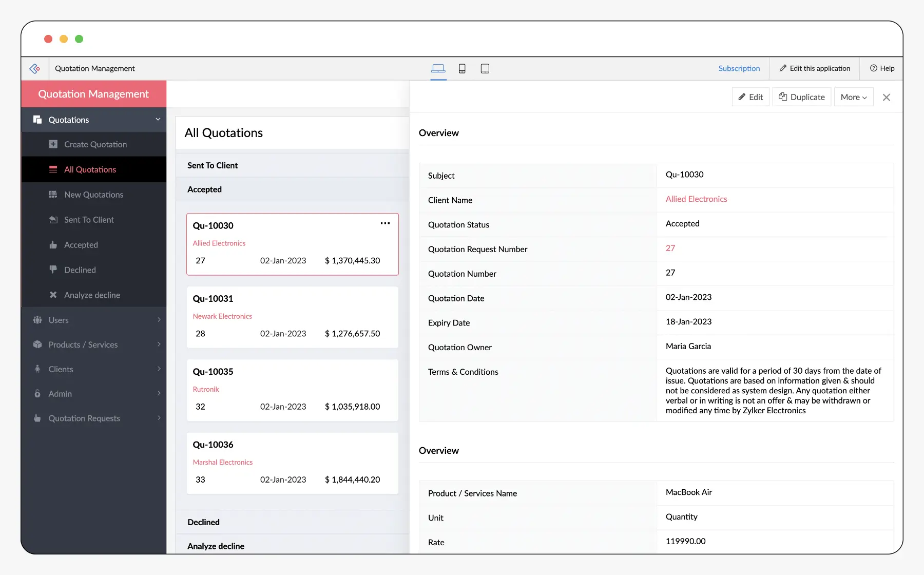Select the Analyze decline icon
Screen dimensions: 924x575
(x=53, y=295)
